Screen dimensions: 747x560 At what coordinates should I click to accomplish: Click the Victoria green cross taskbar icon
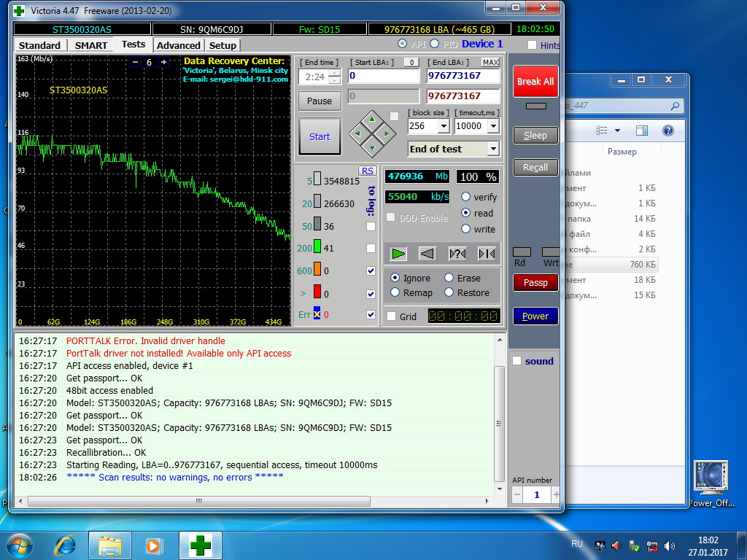tap(200, 545)
